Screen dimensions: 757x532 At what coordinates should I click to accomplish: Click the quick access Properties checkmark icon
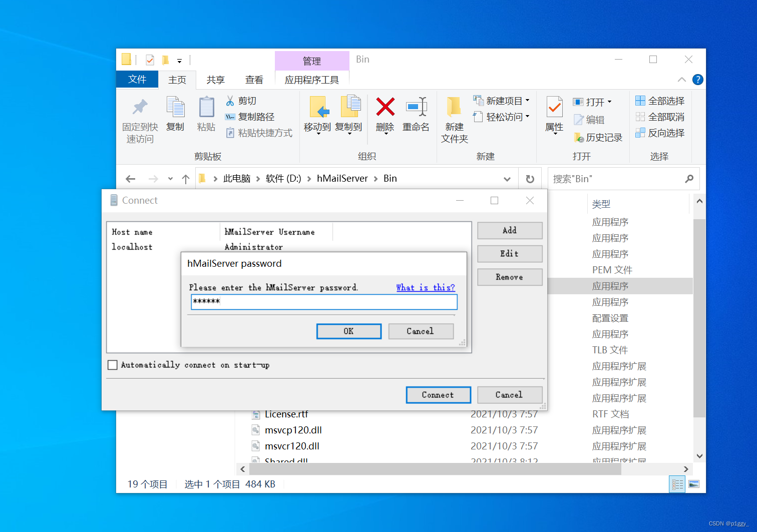click(150, 60)
